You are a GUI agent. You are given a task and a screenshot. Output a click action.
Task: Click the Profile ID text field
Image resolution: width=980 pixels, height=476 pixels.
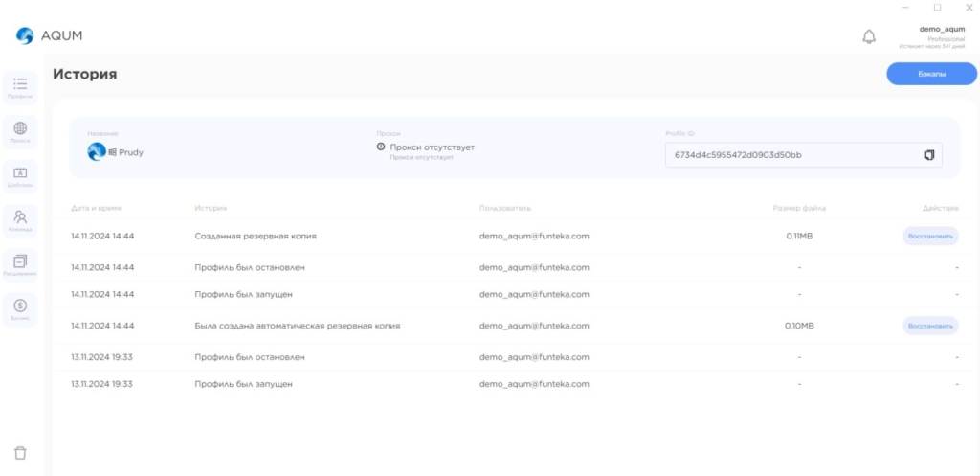click(790, 155)
